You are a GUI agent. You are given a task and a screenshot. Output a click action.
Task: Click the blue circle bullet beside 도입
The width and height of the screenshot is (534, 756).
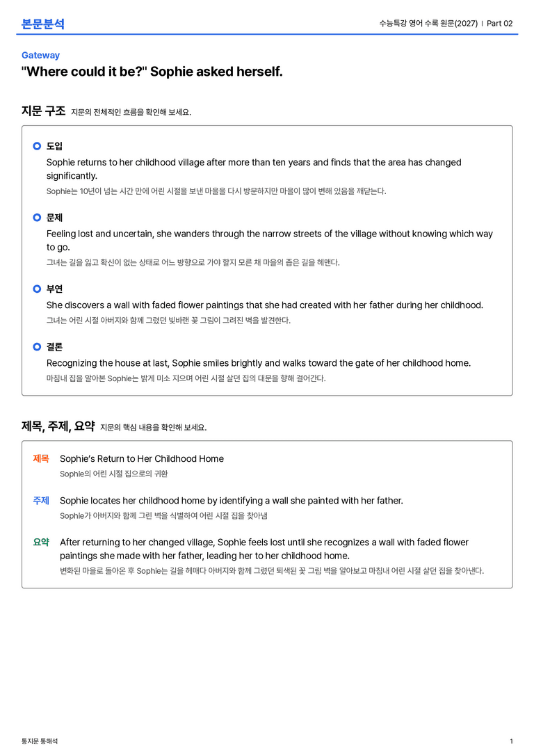37,145
